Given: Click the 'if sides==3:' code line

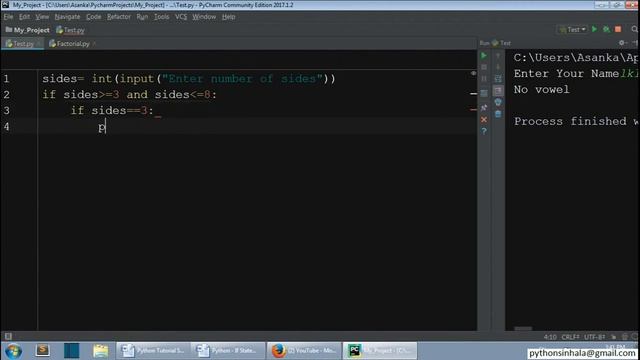Looking at the screenshot, I should tap(112, 111).
